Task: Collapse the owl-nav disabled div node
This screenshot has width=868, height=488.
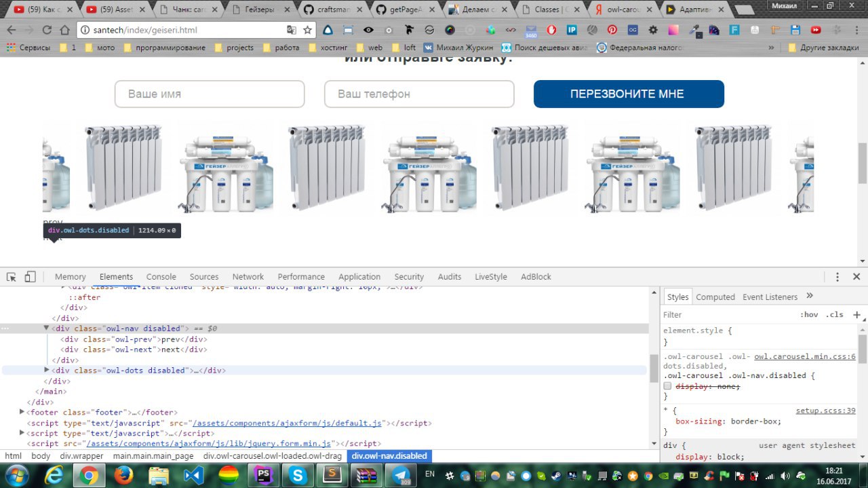Action: (x=47, y=329)
